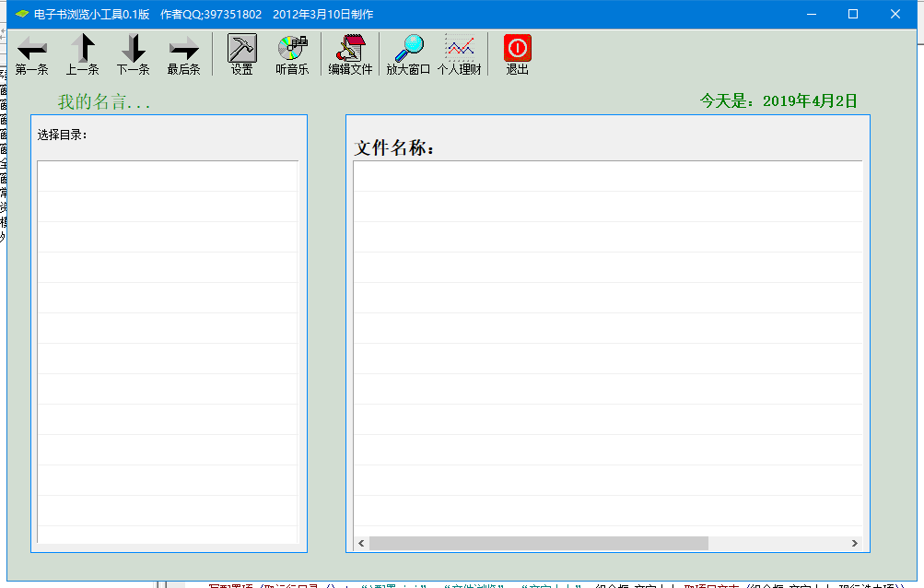This screenshot has height=588, width=924.
Task: Launch 听音乐 music CD icon
Action: pyautogui.click(x=292, y=54)
